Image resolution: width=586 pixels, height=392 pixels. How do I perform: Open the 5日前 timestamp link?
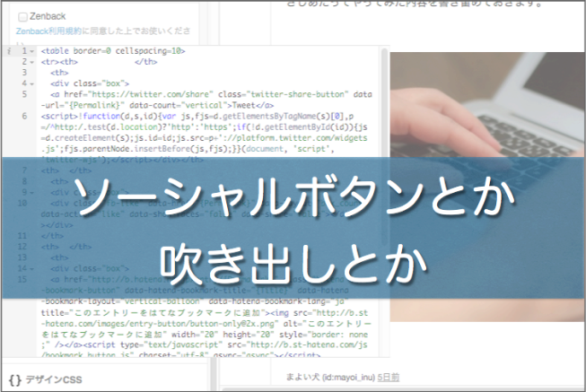pos(389,377)
